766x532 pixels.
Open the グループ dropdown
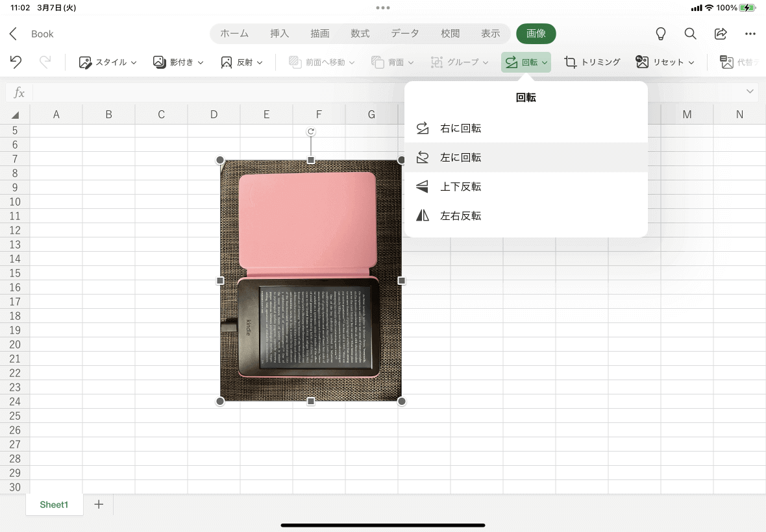(459, 62)
